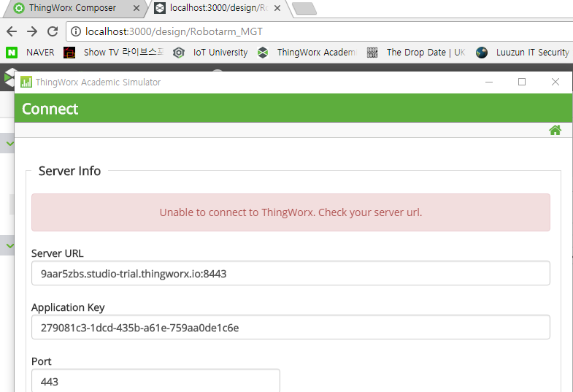Open the IoT University bookmark
The image size is (573, 392).
click(210, 53)
